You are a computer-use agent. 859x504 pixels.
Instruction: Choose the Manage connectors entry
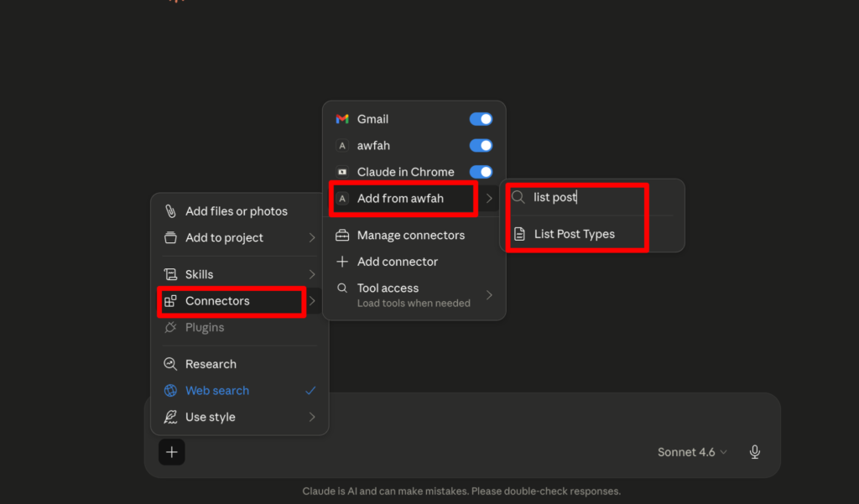pyautogui.click(x=414, y=235)
